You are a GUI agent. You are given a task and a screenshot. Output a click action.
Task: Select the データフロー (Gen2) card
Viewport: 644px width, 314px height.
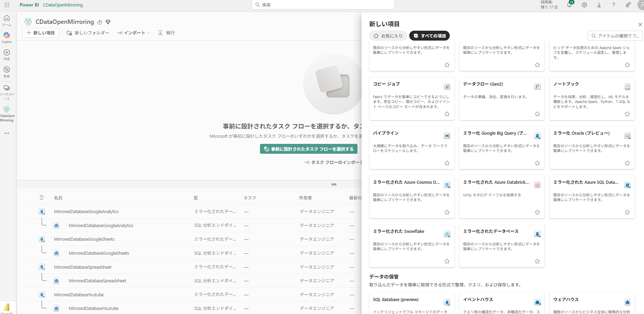pyautogui.click(x=502, y=99)
